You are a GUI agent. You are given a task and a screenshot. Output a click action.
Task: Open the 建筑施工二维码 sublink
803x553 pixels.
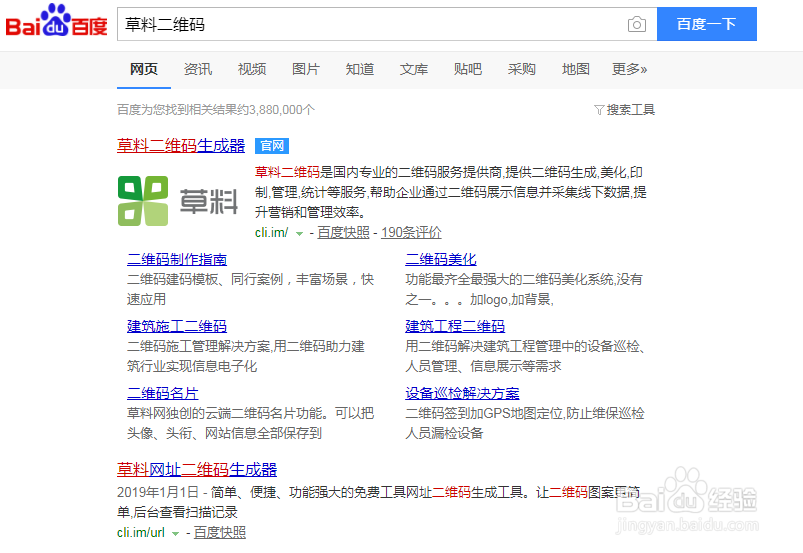[177, 327]
